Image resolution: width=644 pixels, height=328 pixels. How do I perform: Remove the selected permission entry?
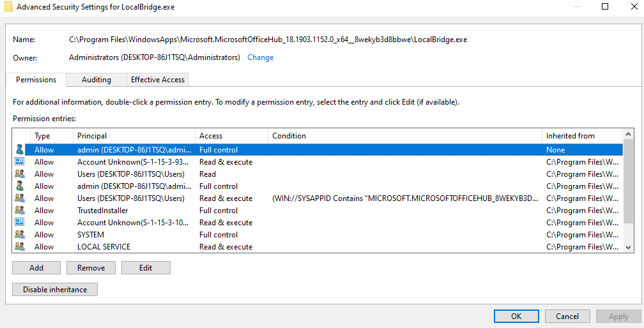point(91,268)
